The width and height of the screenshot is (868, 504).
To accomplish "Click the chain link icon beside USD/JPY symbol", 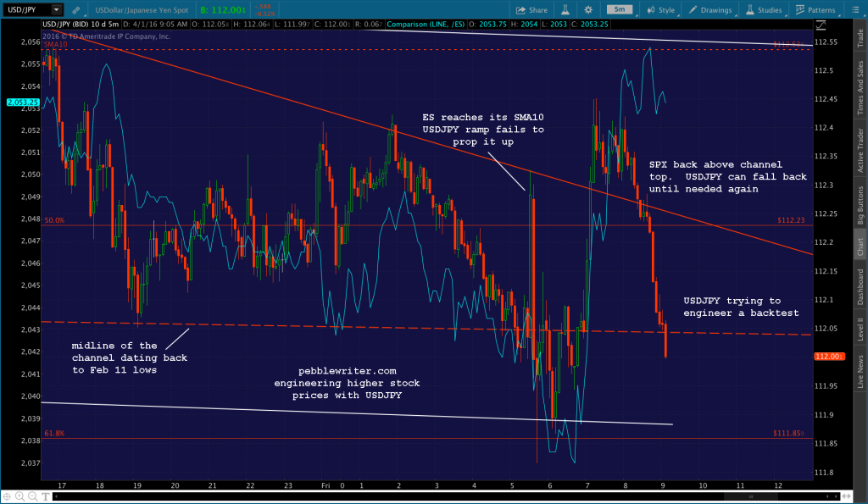I will 75,8.
